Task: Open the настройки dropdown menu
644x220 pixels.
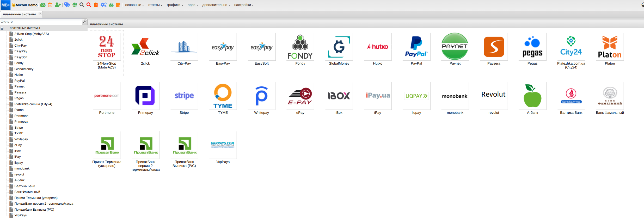Action: pyautogui.click(x=244, y=5)
